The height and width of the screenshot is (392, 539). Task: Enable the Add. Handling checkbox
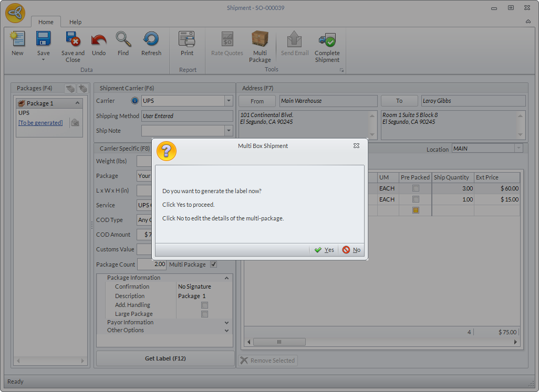(205, 305)
